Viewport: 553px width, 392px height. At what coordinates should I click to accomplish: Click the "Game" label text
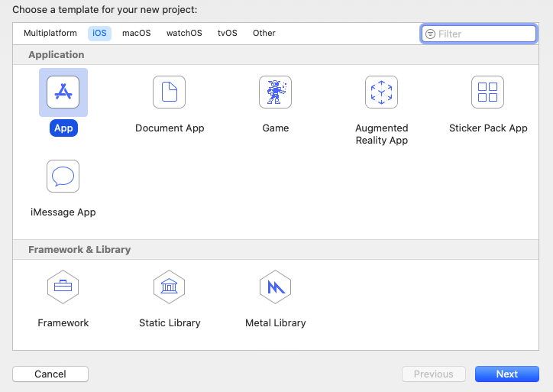(276, 128)
